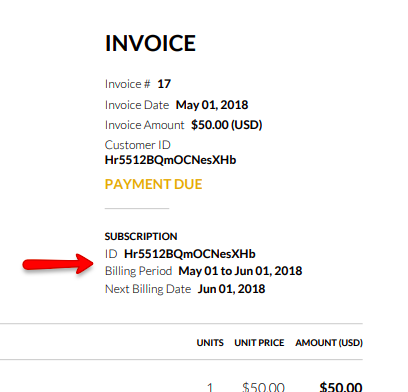Click the $50.00 (USD) invoice amount

point(227,125)
